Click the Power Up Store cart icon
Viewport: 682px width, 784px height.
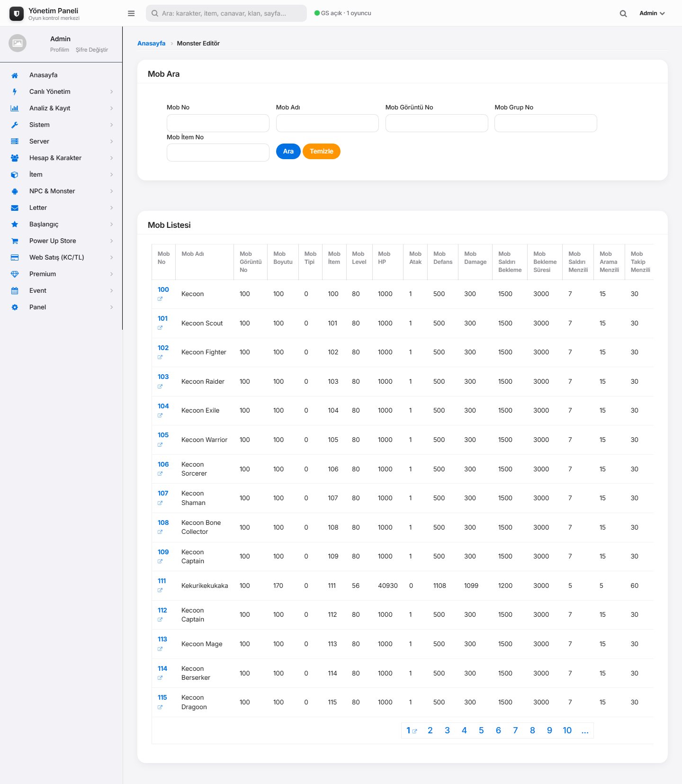(15, 241)
